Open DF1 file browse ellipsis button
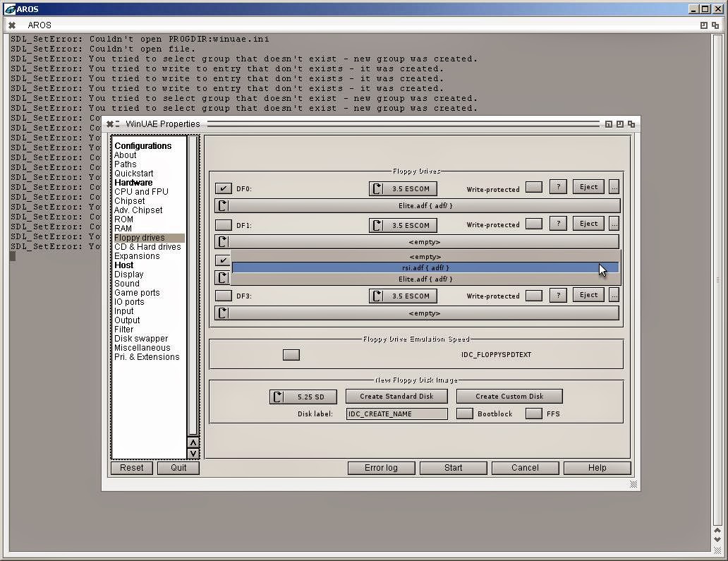Viewport: 728px width, 561px height. 614,224
